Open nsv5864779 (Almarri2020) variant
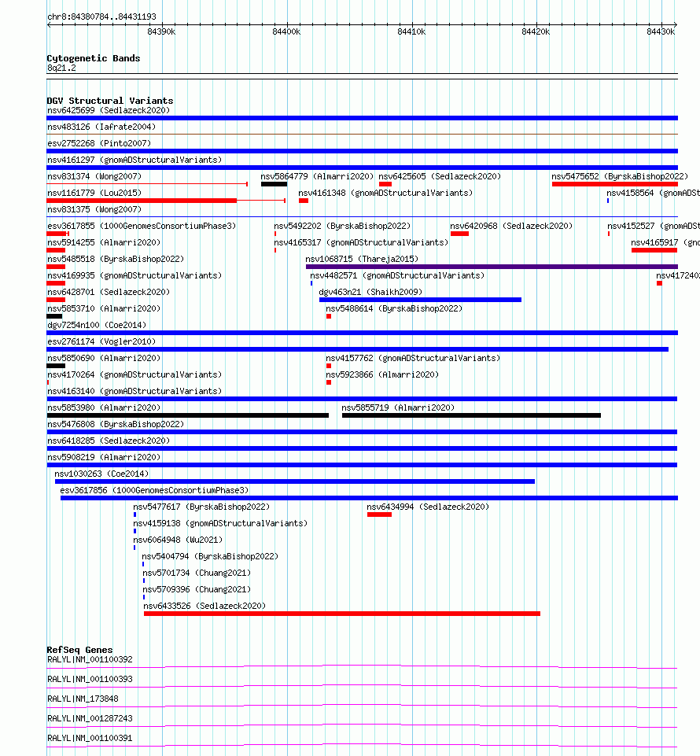The width and height of the screenshot is (700, 756). [x=317, y=176]
